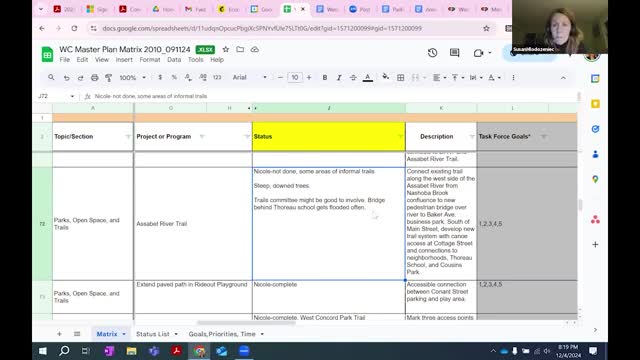Activate the paint format tool

click(109, 78)
